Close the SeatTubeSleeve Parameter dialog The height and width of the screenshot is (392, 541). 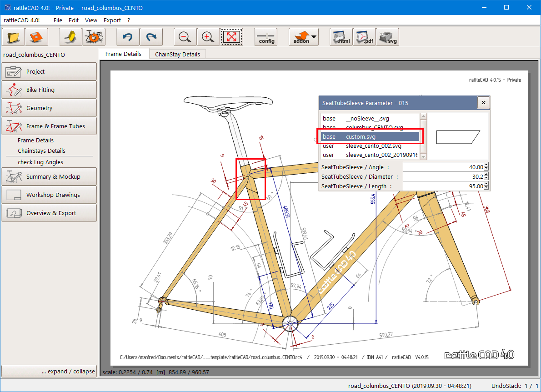pyautogui.click(x=483, y=102)
